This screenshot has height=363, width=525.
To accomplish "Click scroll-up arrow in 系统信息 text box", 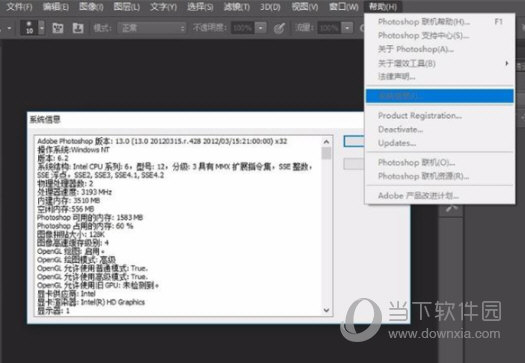I will tap(326, 142).
